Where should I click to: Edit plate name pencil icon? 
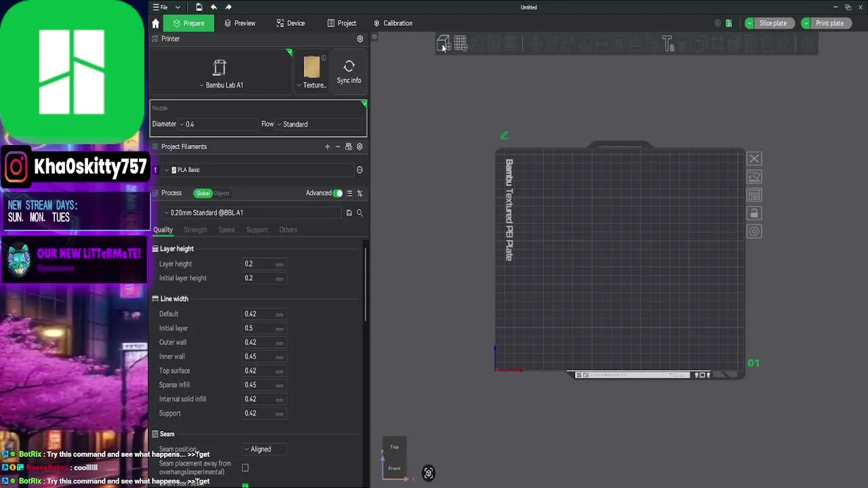coord(505,136)
